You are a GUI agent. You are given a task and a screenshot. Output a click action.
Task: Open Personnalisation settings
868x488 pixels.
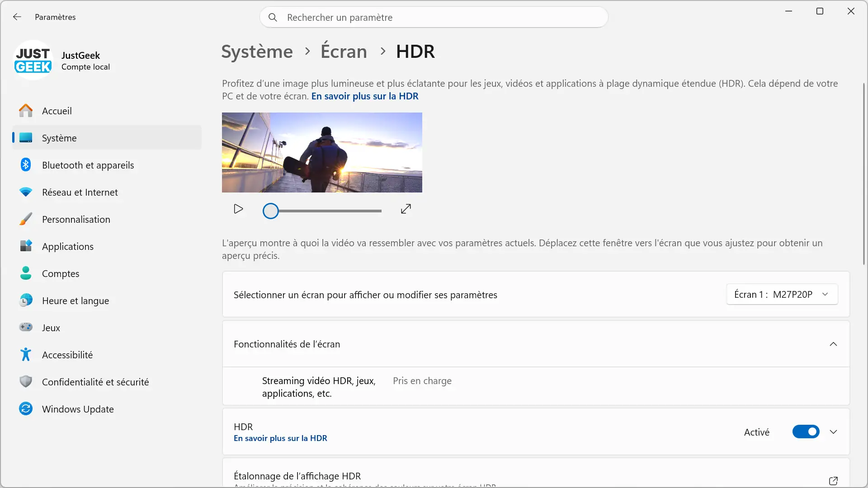pos(107,219)
